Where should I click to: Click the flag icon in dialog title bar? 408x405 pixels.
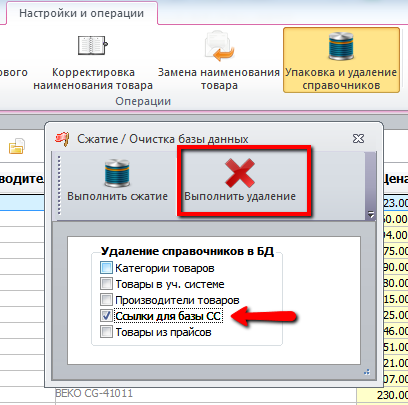pos(62,139)
